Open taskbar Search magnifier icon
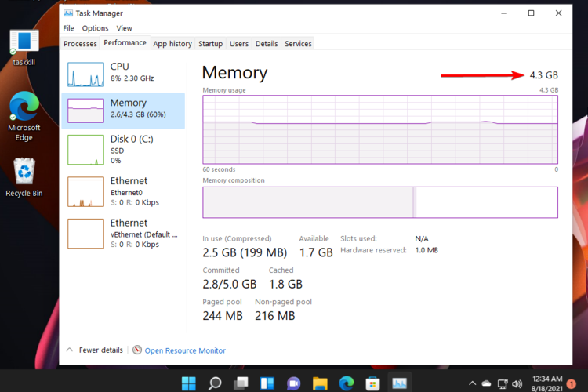 215,383
